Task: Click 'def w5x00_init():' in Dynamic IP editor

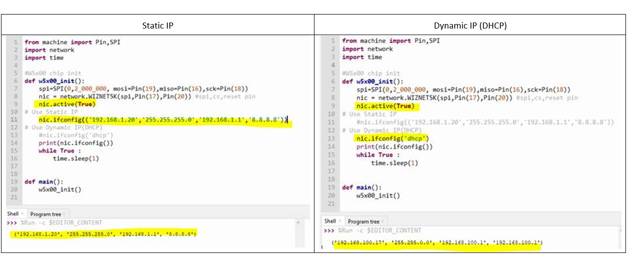Action: pos(374,81)
